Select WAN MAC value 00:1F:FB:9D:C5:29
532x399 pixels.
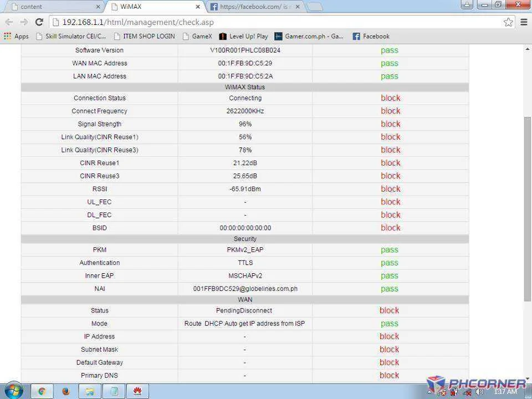tap(245, 63)
